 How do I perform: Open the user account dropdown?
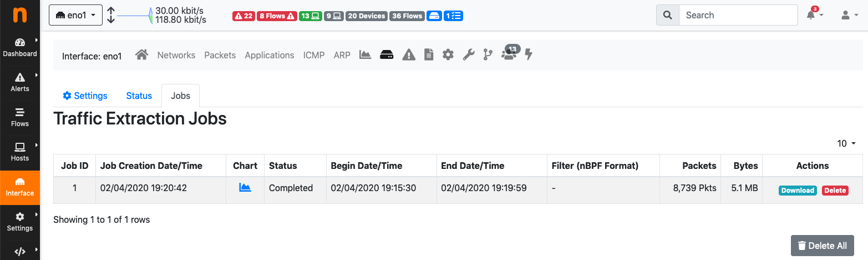point(848,15)
